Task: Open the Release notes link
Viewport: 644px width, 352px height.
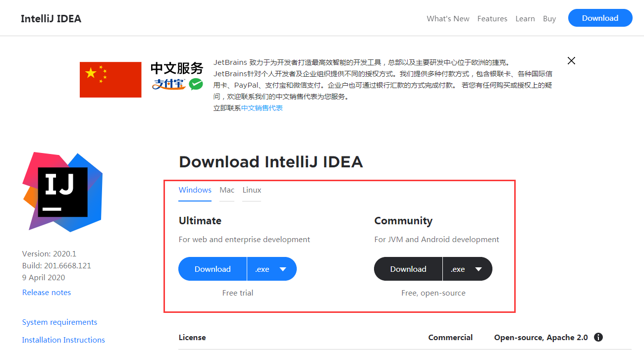Action: click(47, 293)
